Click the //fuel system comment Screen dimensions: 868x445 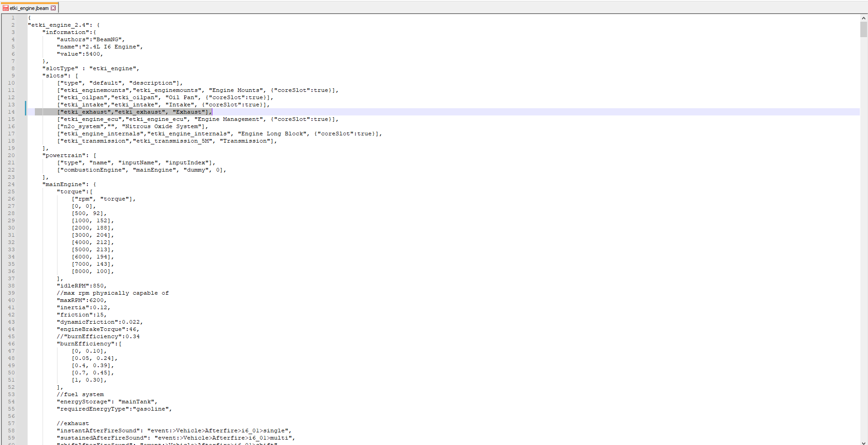80,394
